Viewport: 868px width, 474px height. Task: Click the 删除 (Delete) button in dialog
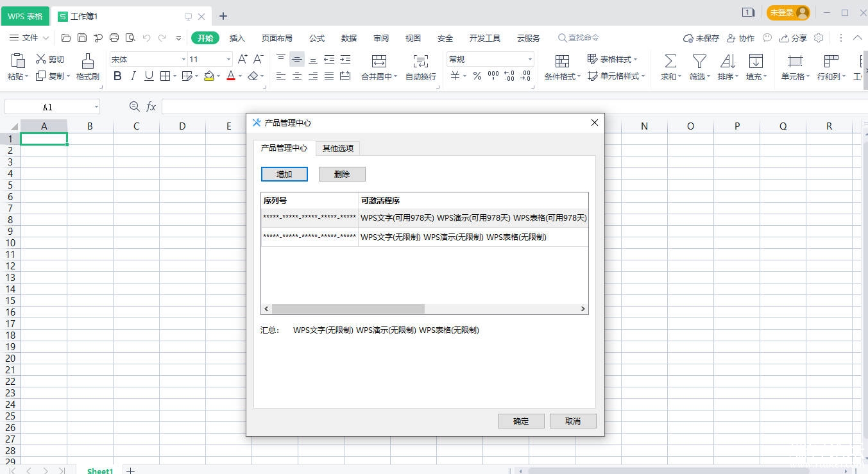[342, 174]
